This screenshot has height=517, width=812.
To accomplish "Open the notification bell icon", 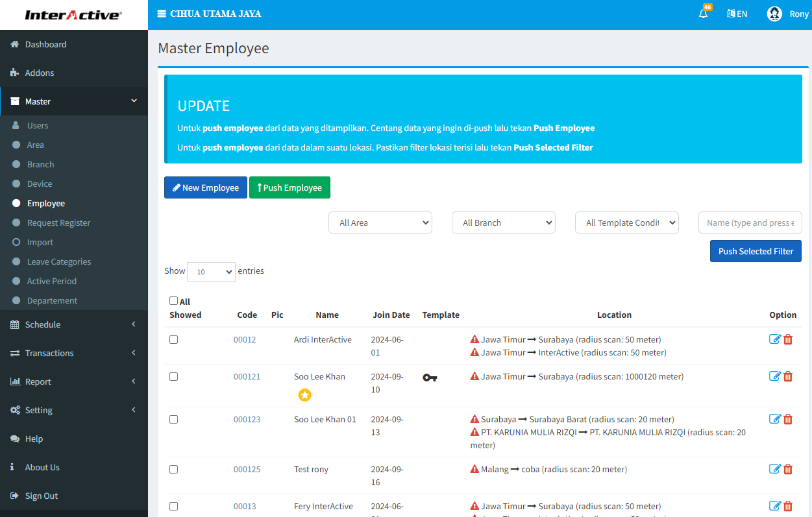I will (x=703, y=14).
